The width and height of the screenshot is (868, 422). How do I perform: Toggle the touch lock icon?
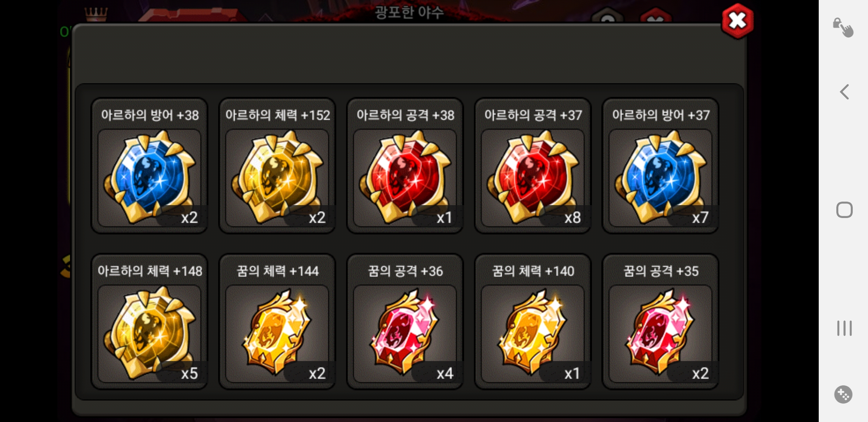tap(843, 27)
